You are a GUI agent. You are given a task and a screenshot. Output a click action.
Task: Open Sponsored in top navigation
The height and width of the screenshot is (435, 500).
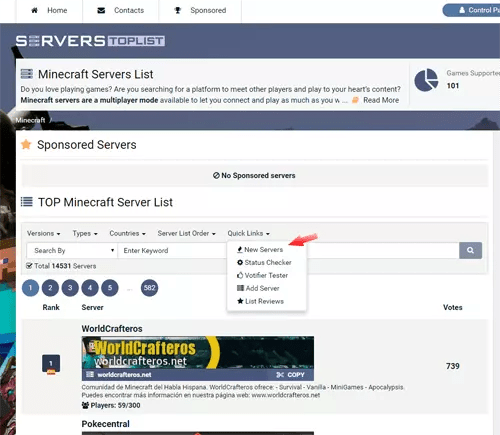pos(200,10)
